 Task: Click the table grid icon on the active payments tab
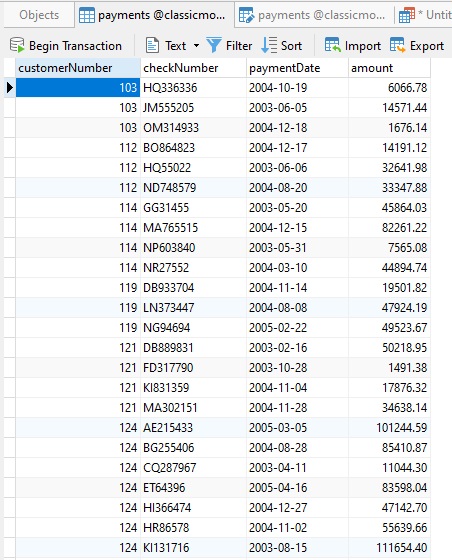tap(87, 15)
